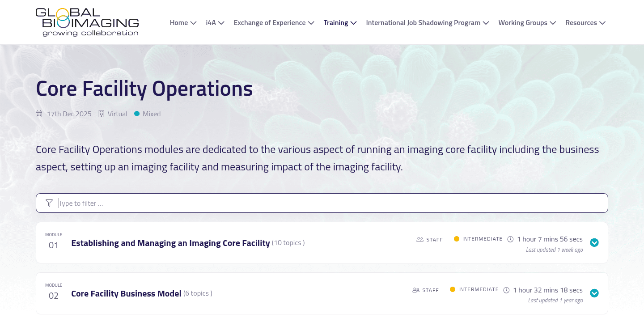Viewport: 644px width, 322px height.
Task: Click the Intermediate level dot on Module 01
Action: [x=457, y=239]
